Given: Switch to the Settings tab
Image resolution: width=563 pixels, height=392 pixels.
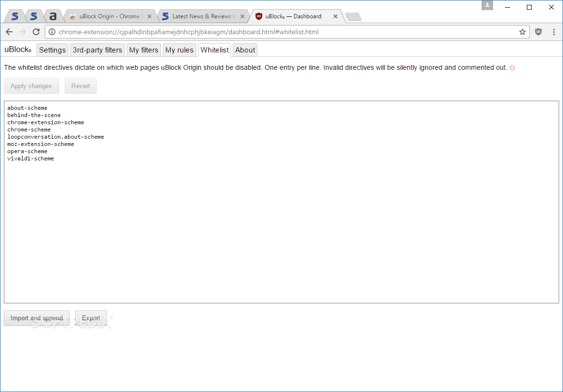Looking at the screenshot, I should (52, 50).
